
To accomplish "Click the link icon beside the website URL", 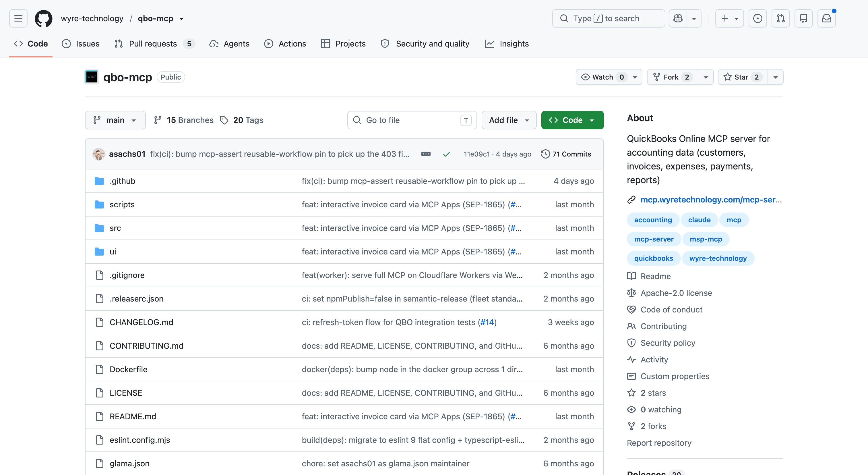I will tap(631, 200).
